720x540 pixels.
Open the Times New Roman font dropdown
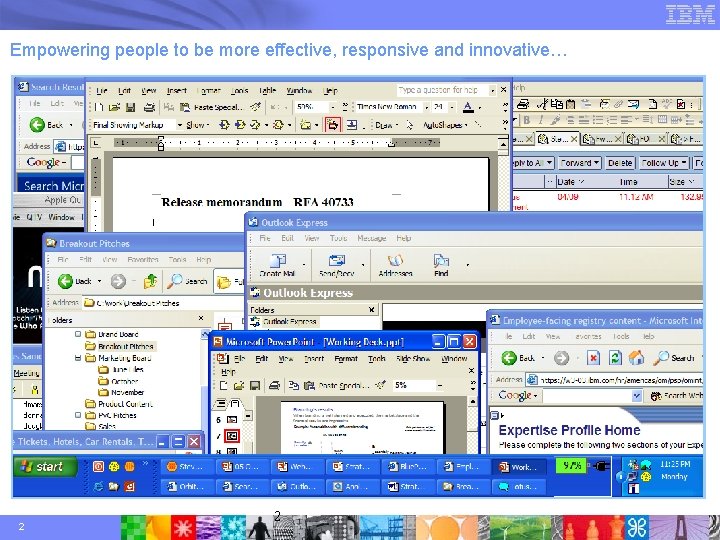click(x=427, y=107)
